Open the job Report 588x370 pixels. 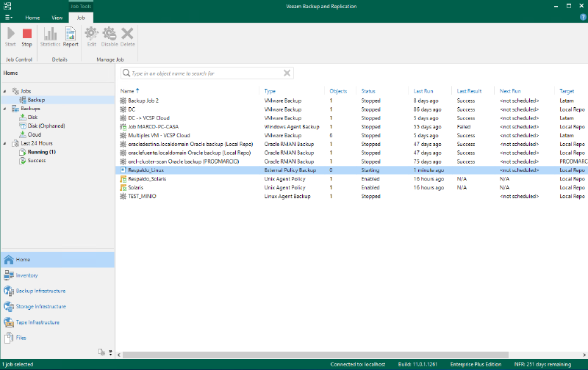tap(71, 37)
